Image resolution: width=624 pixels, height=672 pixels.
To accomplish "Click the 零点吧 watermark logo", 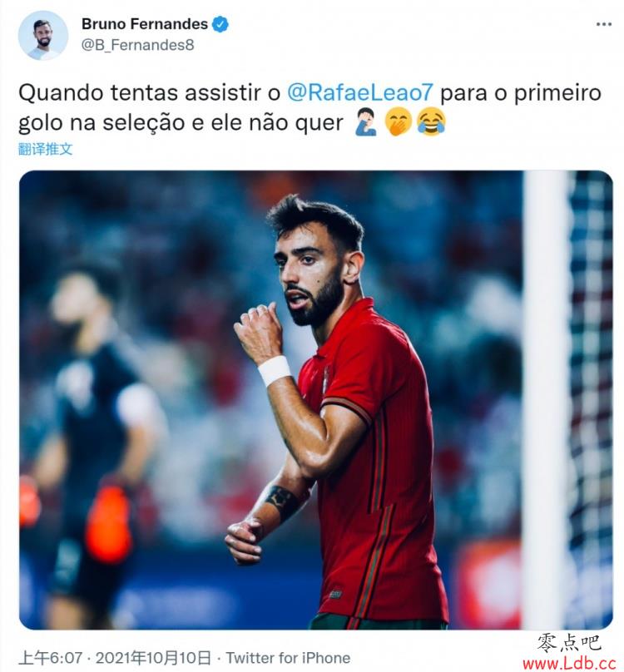I will [569, 643].
